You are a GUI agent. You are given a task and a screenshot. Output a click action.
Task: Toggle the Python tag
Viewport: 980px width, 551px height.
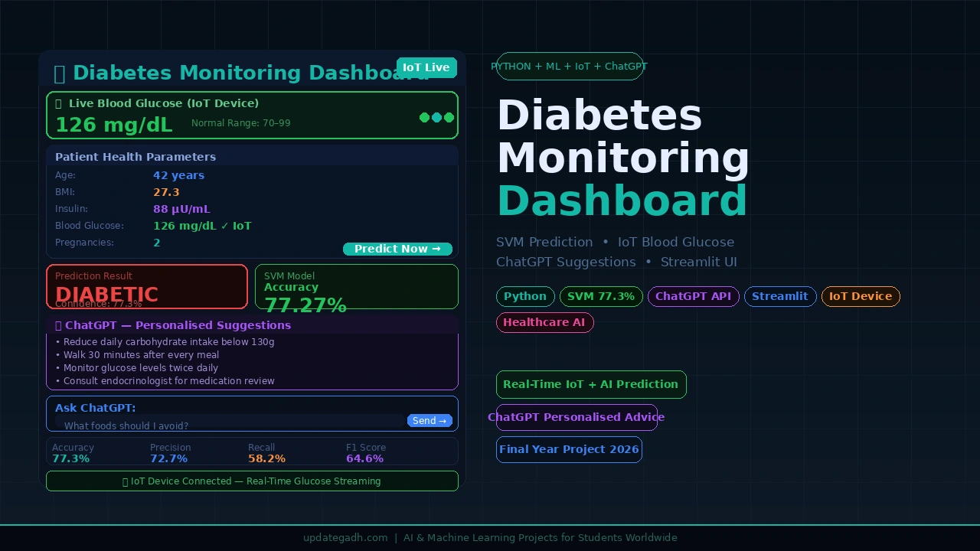(x=525, y=296)
